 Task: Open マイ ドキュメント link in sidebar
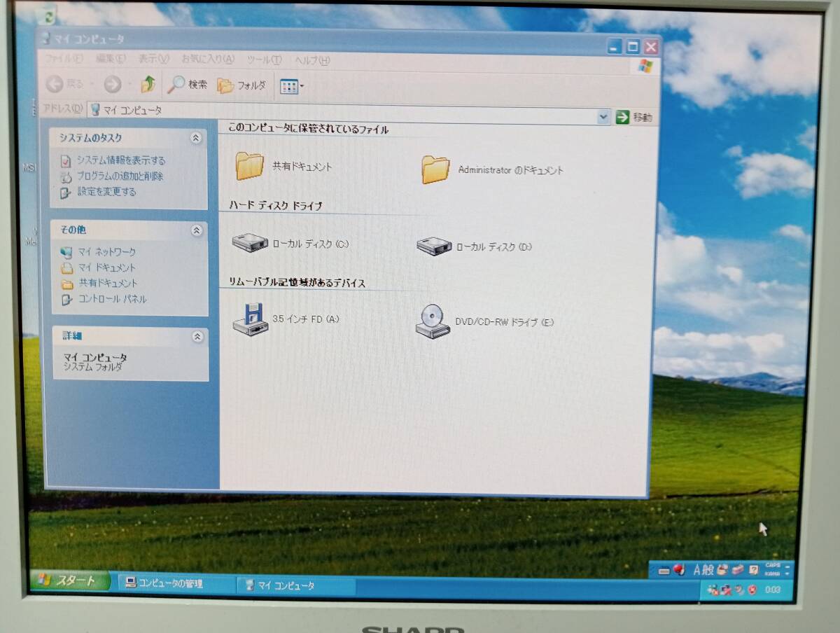[107, 267]
